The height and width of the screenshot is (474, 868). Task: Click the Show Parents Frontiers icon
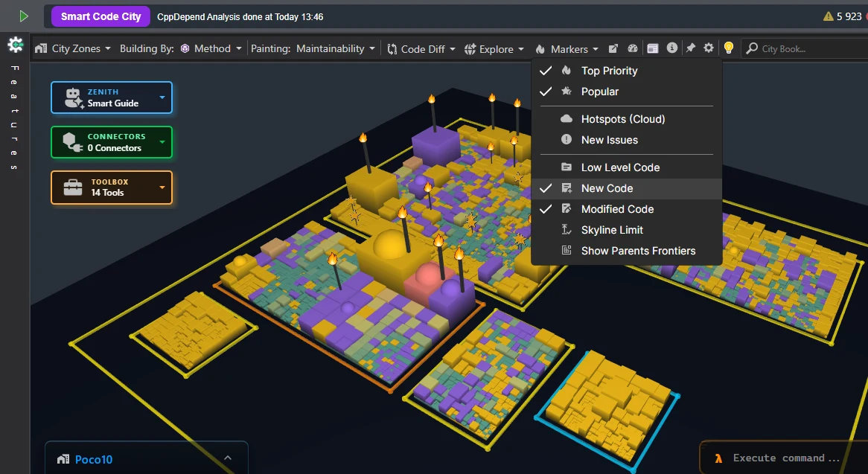tap(567, 251)
